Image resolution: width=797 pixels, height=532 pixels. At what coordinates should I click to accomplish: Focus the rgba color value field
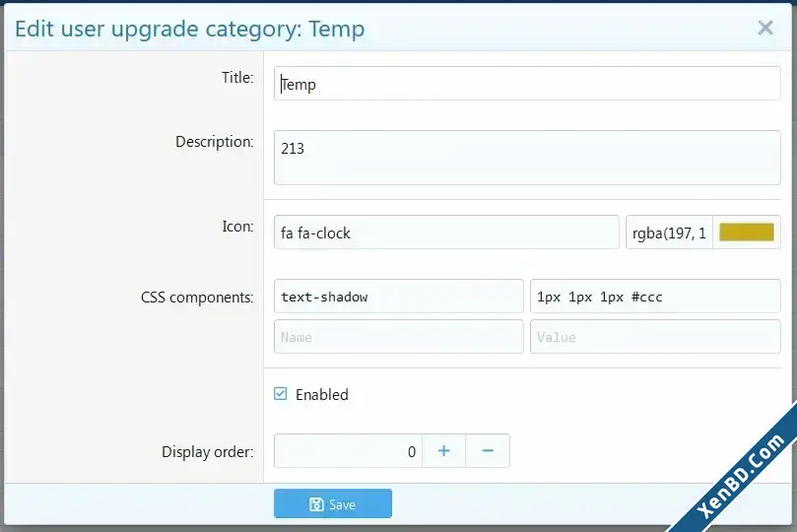pos(669,233)
